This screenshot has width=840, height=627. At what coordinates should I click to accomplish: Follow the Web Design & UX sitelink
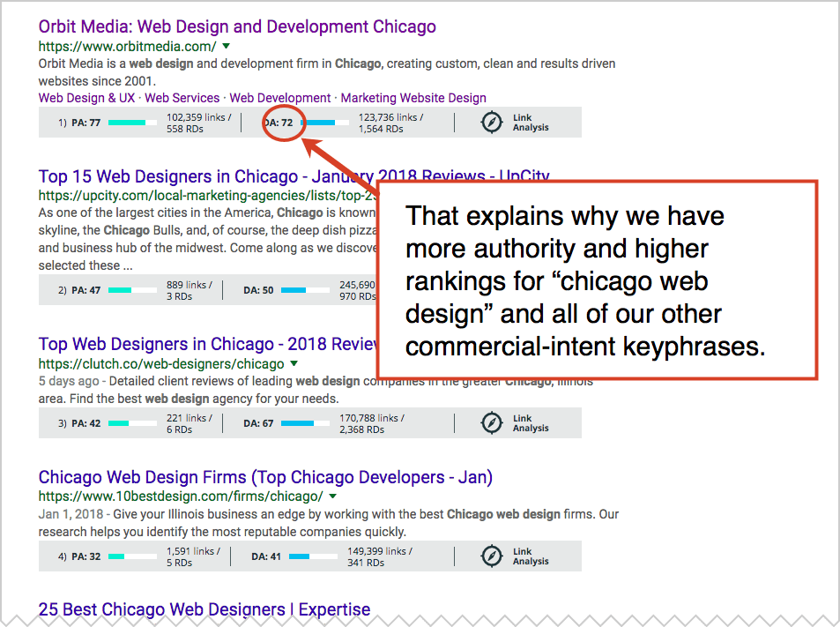click(86, 98)
